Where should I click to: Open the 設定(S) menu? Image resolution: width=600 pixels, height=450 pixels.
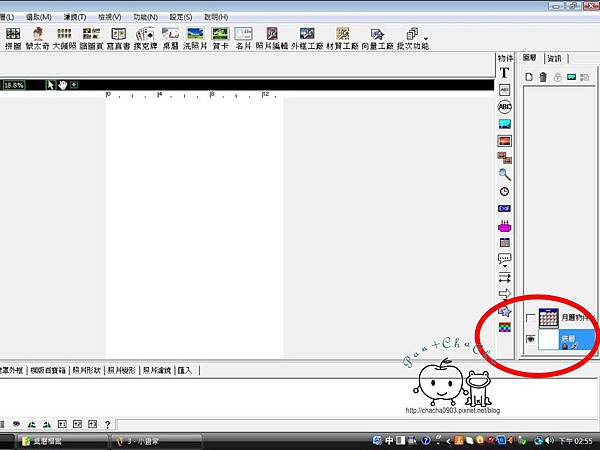coord(181,17)
